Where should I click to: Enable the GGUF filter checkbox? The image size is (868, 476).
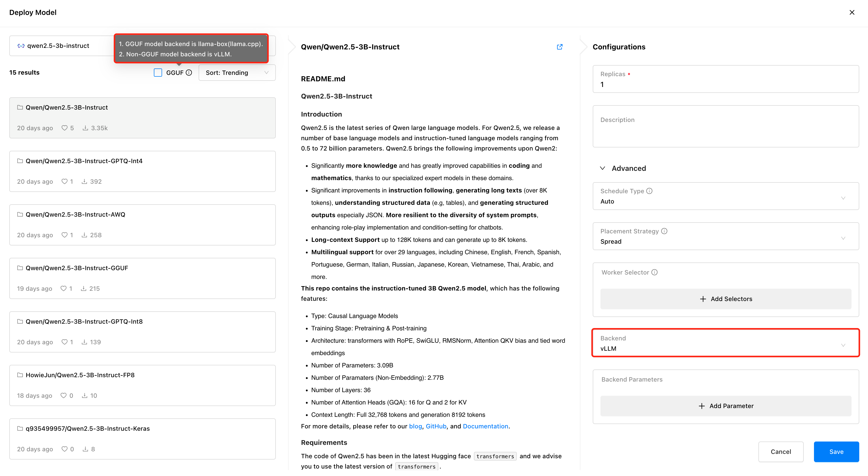158,73
